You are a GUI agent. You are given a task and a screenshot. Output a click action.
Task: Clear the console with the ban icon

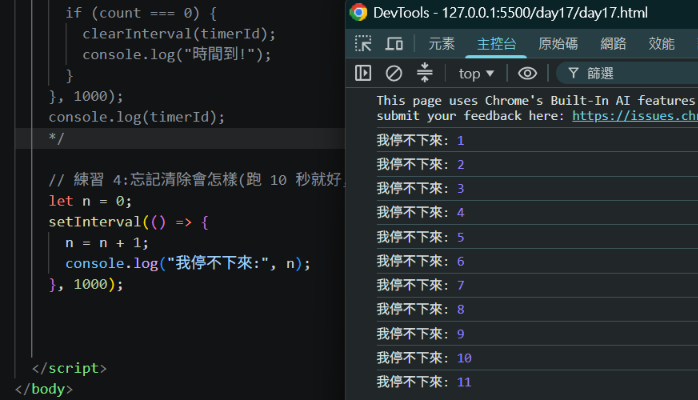pos(394,73)
